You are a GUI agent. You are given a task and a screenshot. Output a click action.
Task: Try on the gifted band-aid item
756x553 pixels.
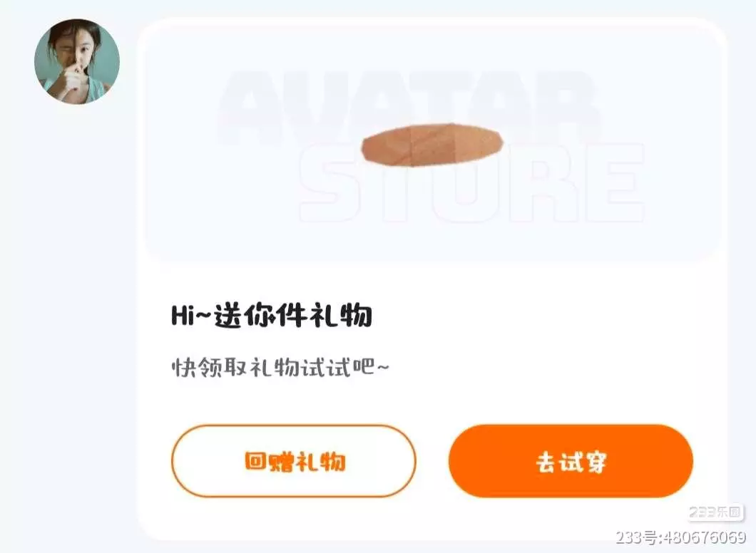click(571, 461)
